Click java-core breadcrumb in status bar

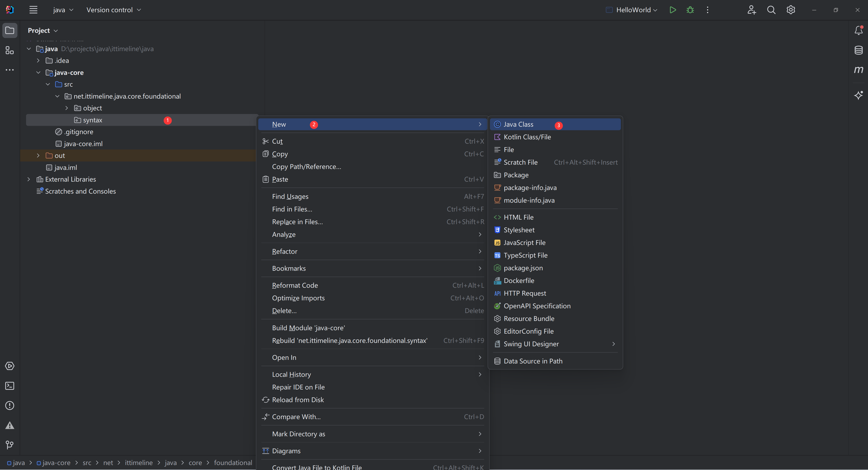[x=54, y=463]
